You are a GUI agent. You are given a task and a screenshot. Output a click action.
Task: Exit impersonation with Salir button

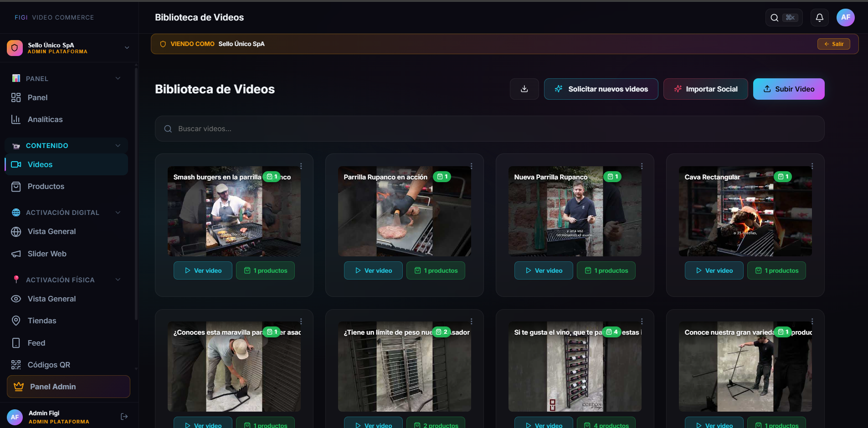(833, 44)
